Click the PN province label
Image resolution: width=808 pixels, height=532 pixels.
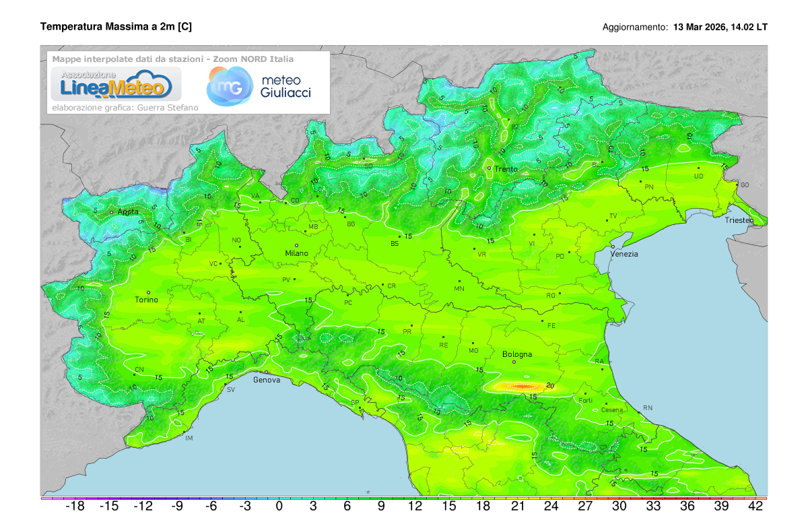tap(648, 187)
